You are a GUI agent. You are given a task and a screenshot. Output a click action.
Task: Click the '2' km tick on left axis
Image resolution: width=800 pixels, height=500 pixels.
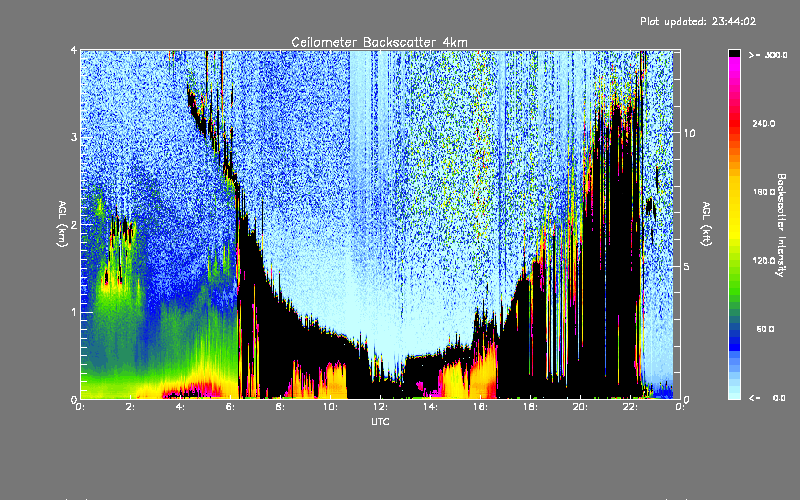pyautogui.click(x=74, y=224)
